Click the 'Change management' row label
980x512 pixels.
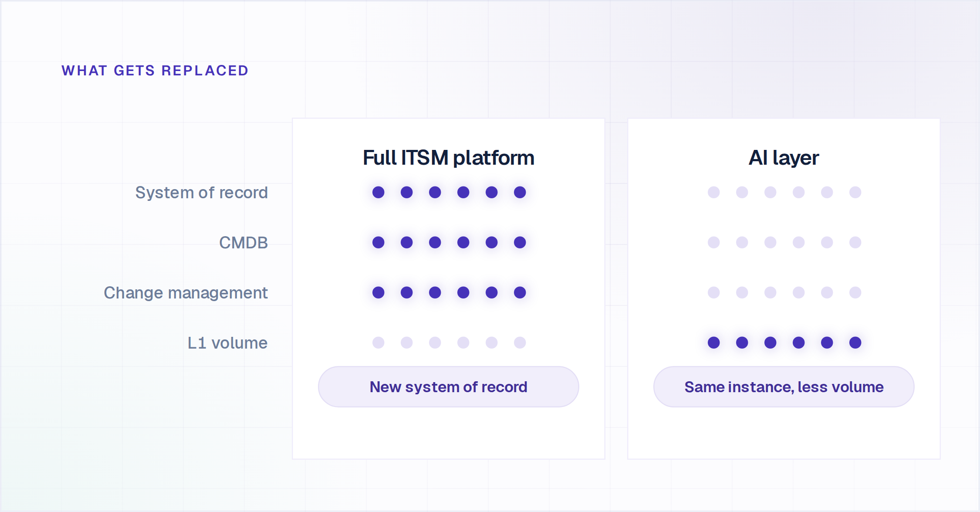click(x=186, y=293)
